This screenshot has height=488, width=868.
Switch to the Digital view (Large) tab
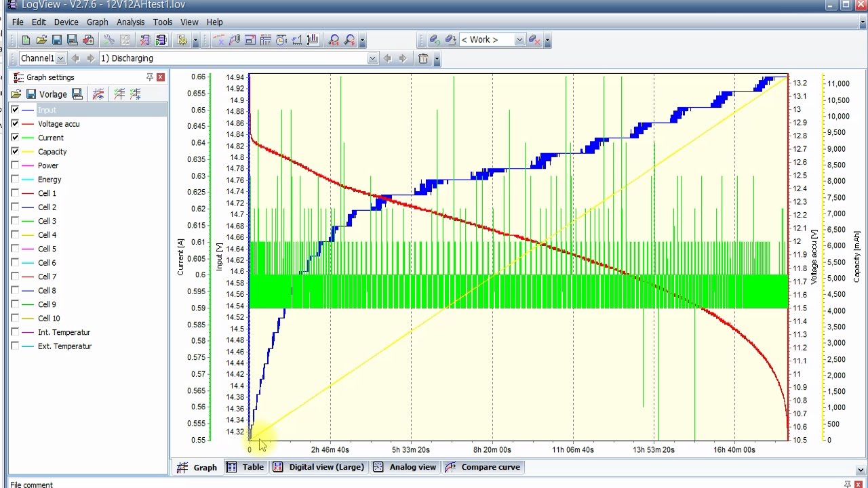318,467
